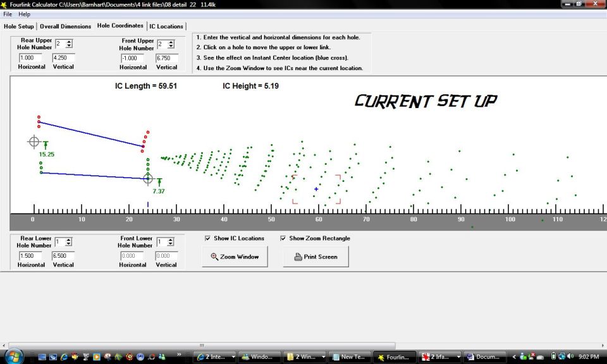Click the Print Screen button

316,257
